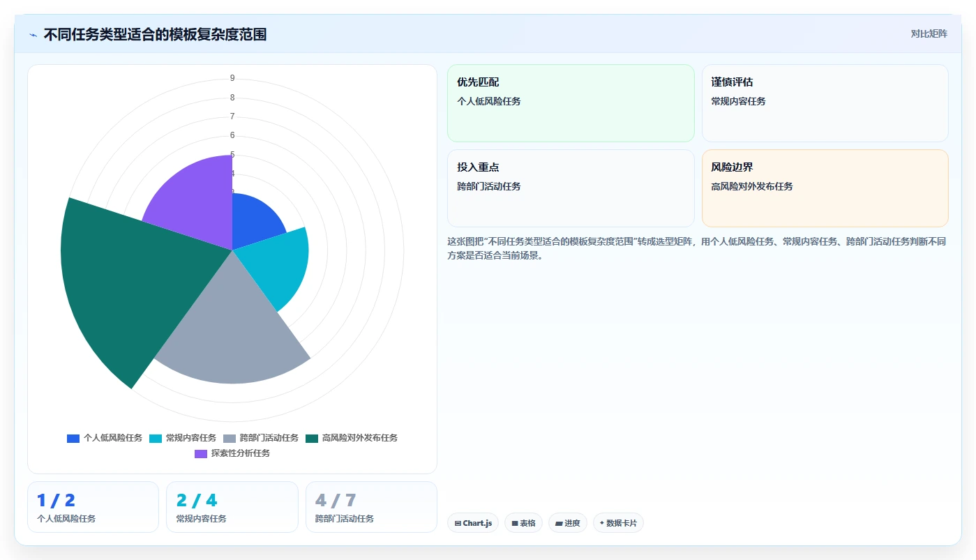Toggle 常规内容任务 legend entry
The image size is (976, 560).
coord(183,438)
